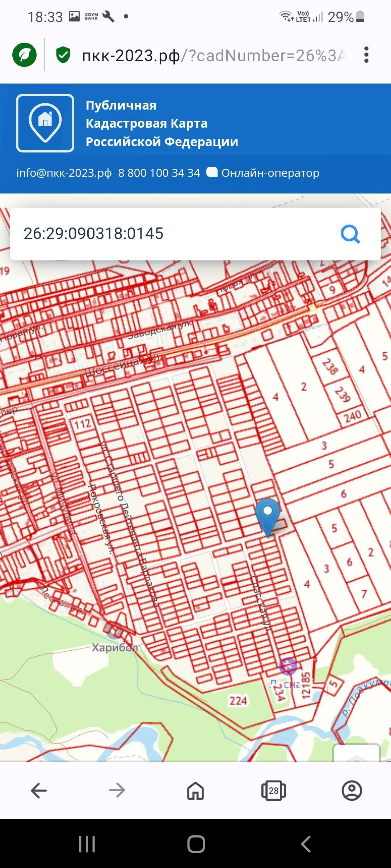Image resolution: width=391 pixels, height=868 pixels.
Task: Select parcel labeled 112 on map
Action: click(83, 423)
